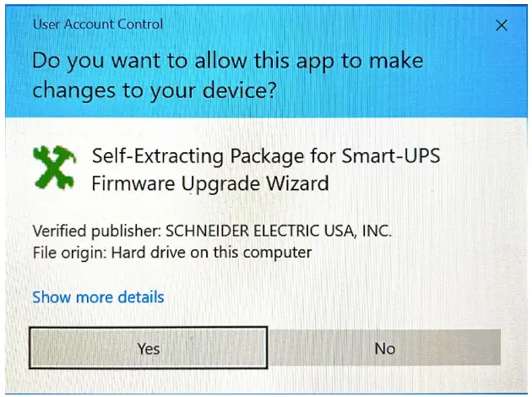532x397 pixels.
Task: Expand the Show more details link
Action: pos(98,297)
